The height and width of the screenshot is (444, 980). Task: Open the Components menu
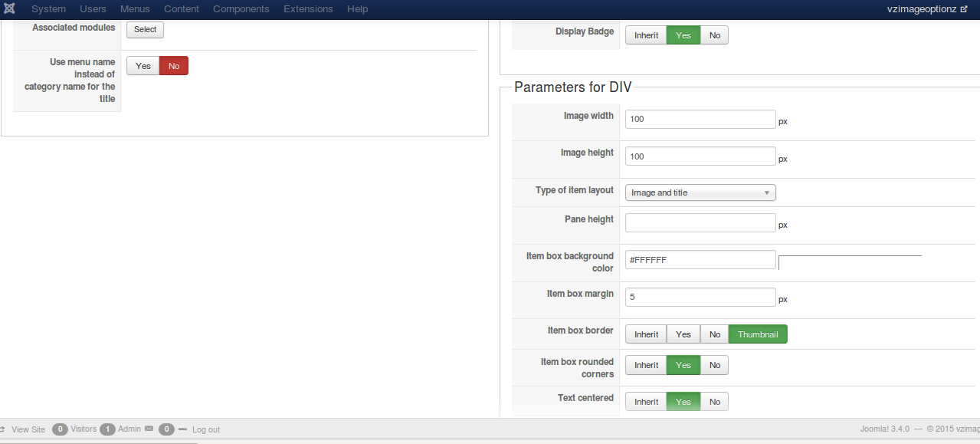click(241, 9)
